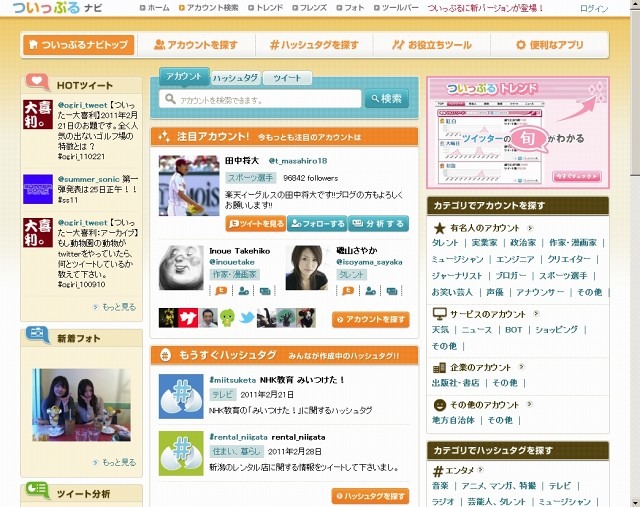Open the 新着フォト photo of two girls
Viewport: 640px width, 507px height.
[82, 405]
